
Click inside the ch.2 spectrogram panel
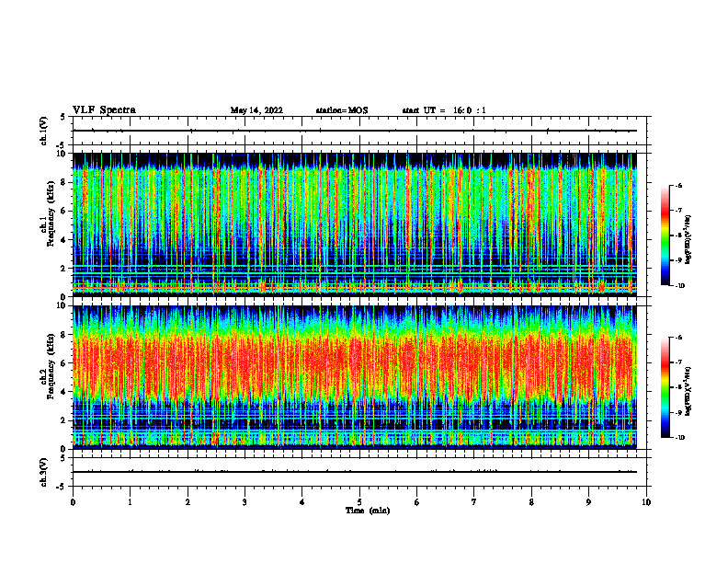tap(355, 377)
